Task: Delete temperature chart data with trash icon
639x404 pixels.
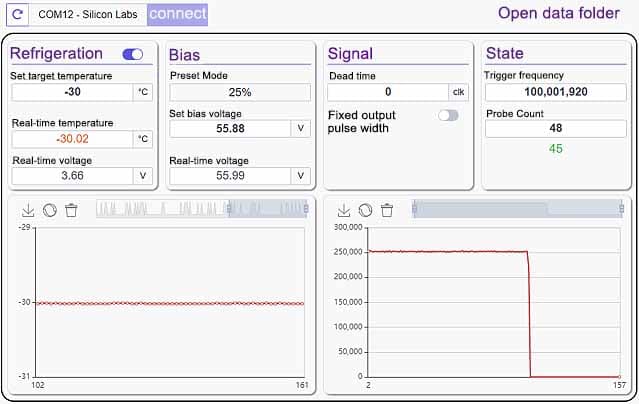Action: pos(71,210)
